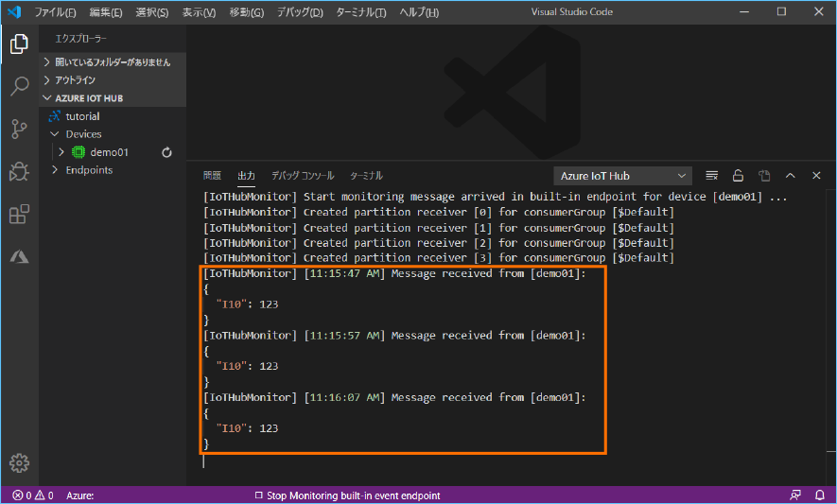This screenshot has height=504, width=837.
Task: Open the ターミナル(T) menu in menu bar
Action: (x=360, y=12)
